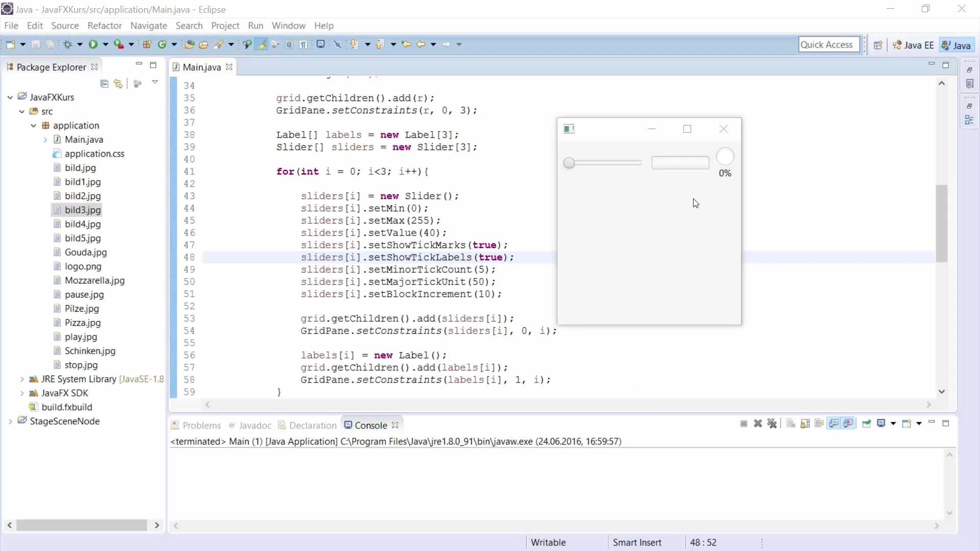Viewport: 980px width, 551px height.
Task: Open the Refactor menu
Action: tap(105, 26)
